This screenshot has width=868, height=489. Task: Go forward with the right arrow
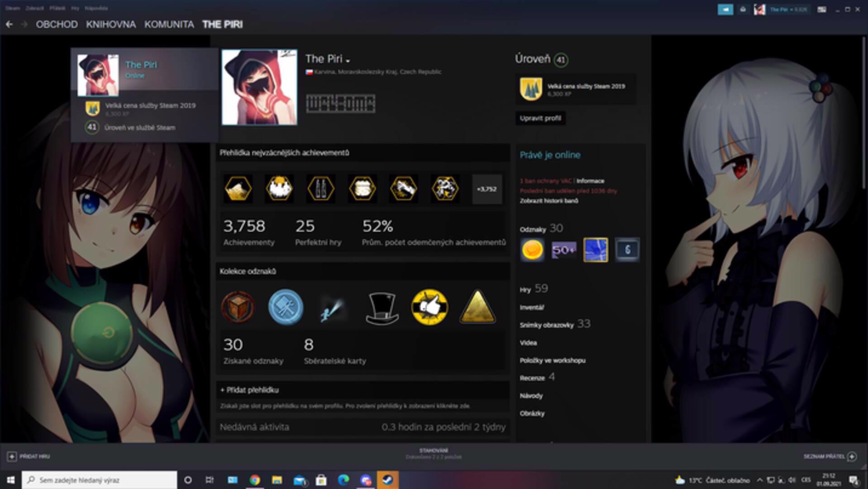coord(24,24)
